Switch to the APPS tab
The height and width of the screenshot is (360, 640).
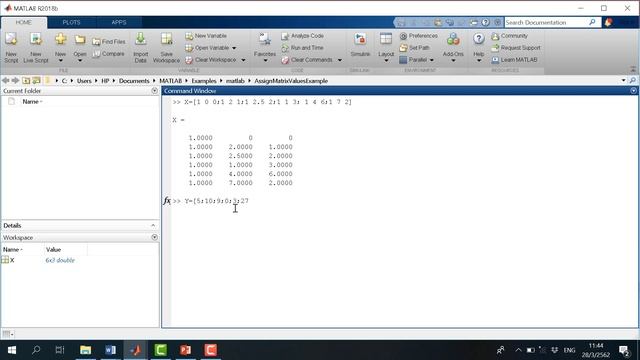[x=119, y=22]
